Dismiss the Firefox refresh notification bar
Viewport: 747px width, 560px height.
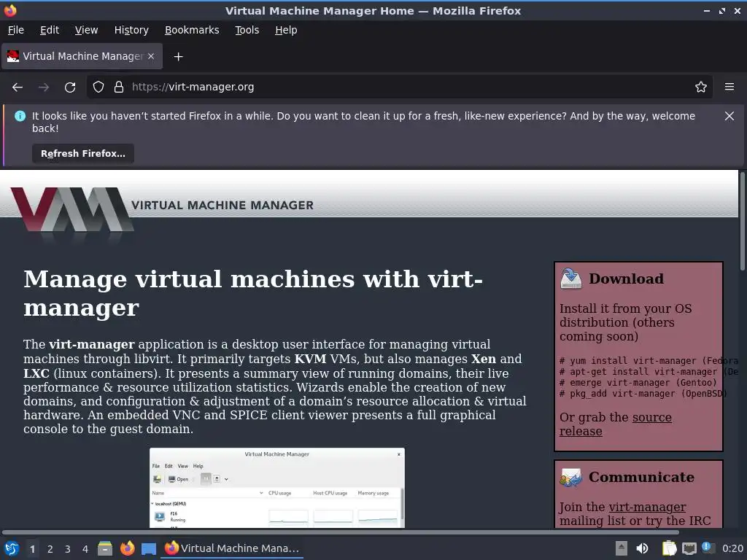click(729, 116)
